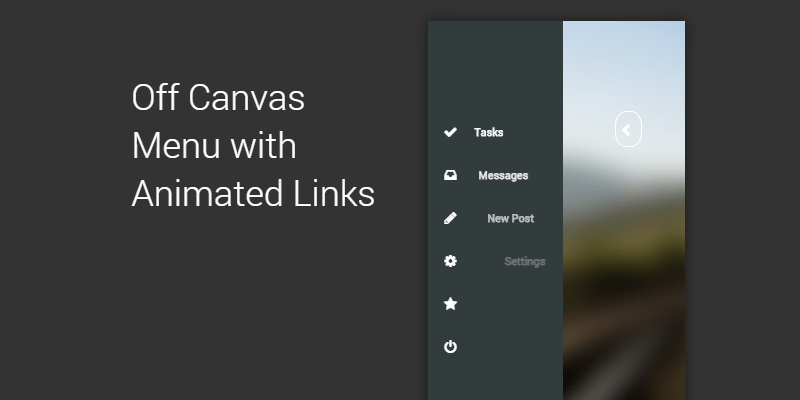Collapse the menu with the left chevron
This screenshot has width=800, height=400.
click(627, 129)
